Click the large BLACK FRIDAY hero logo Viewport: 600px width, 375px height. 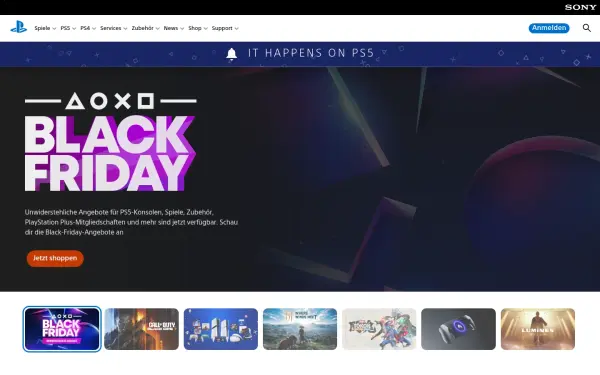[x=110, y=142]
